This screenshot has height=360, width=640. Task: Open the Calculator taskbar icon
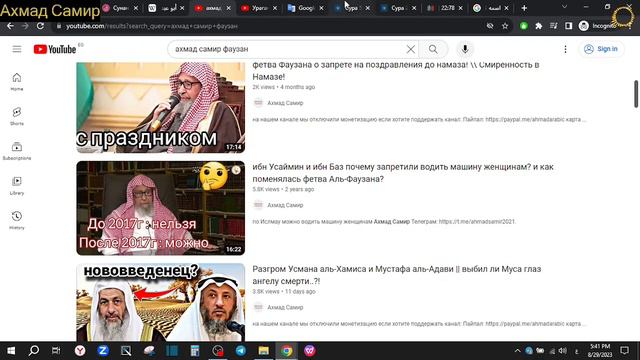coord(195,351)
